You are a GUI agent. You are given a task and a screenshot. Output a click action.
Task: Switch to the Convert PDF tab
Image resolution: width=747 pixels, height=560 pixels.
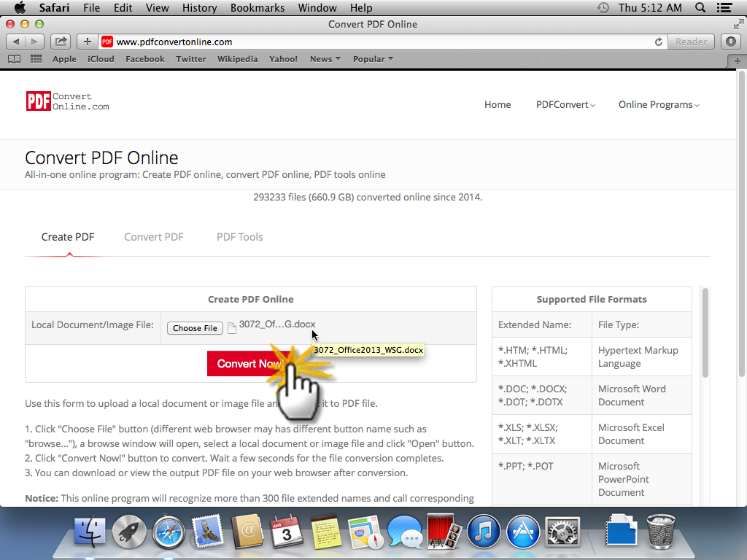pos(154,237)
